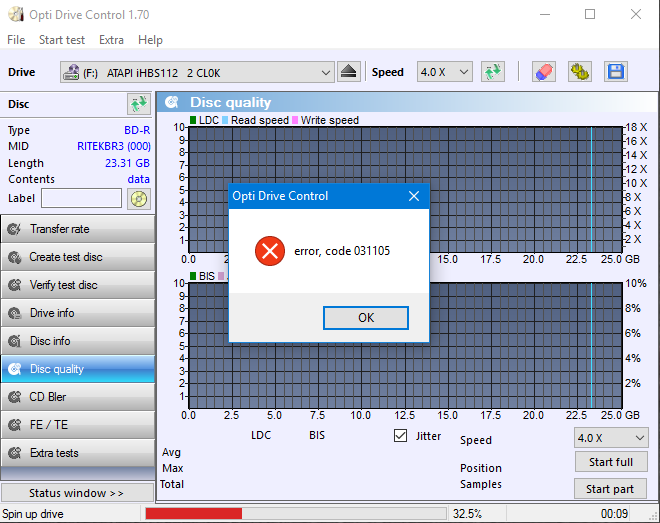
Task: Minimize the Opti Drive Control window
Action: (545, 14)
